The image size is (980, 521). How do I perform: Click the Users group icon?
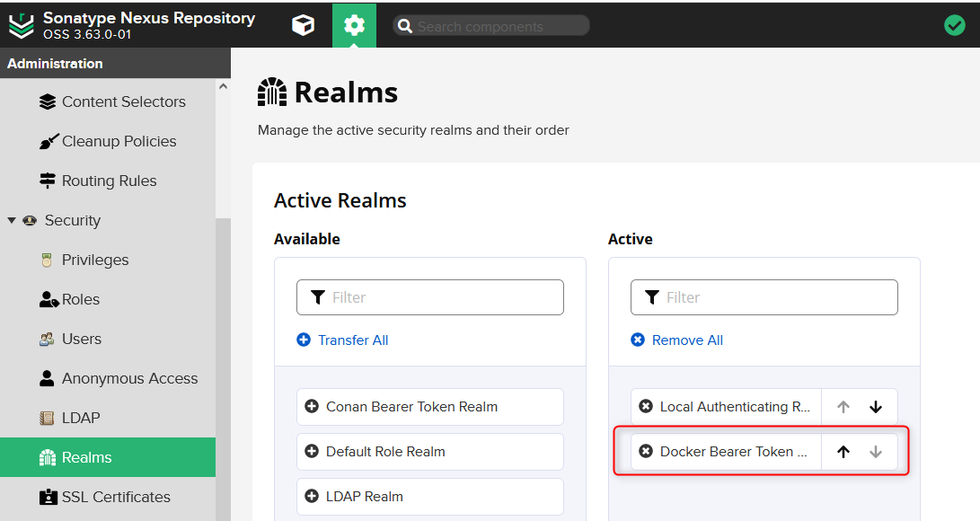47,339
